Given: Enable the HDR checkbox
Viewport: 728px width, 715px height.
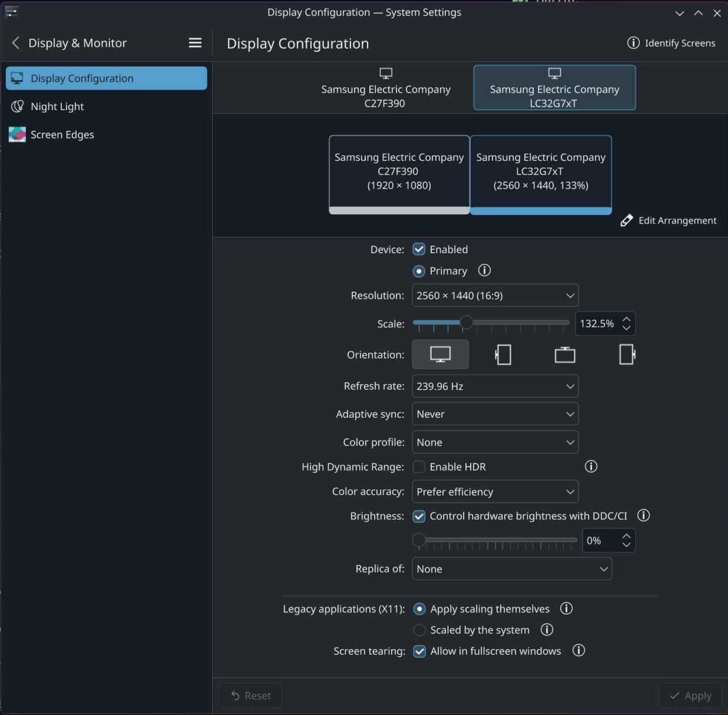Looking at the screenshot, I should pos(419,466).
